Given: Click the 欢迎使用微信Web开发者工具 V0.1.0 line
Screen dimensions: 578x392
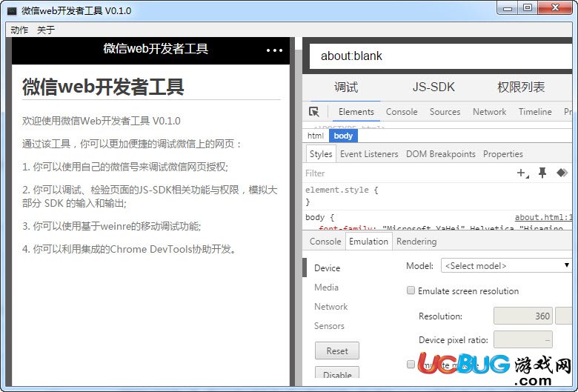Looking at the screenshot, I should tap(102, 121).
